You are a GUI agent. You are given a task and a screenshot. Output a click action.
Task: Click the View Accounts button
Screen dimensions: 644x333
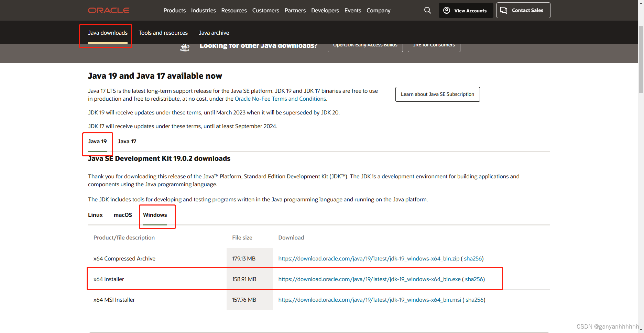point(466,10)
